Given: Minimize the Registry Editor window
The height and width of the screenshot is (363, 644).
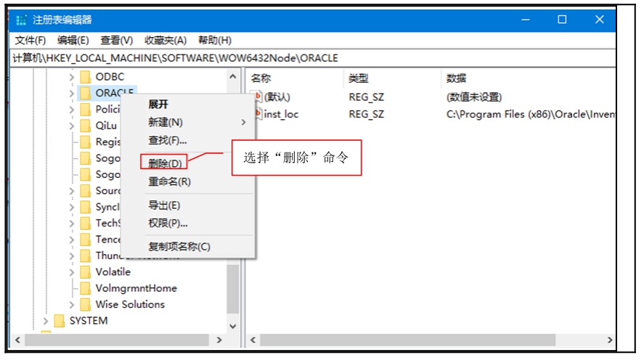Looking at the screenshot, I should [526, 20].
